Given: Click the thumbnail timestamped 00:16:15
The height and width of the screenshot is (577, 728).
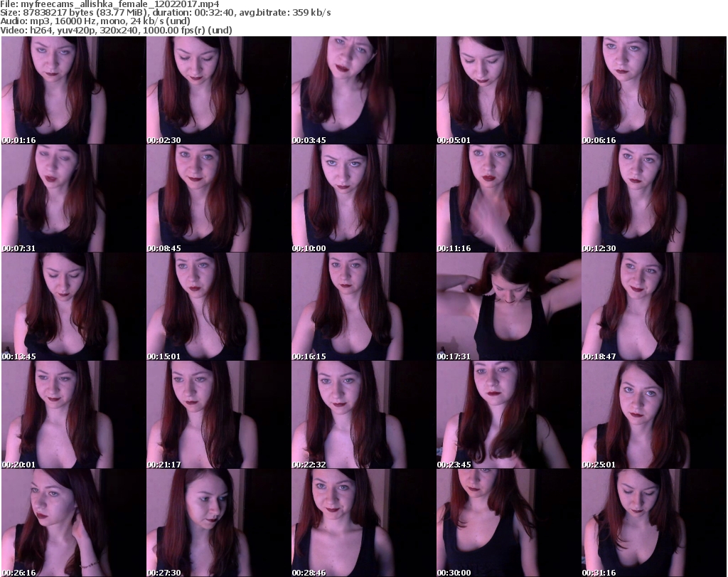Looking at the screenshot, I should 363,307.
